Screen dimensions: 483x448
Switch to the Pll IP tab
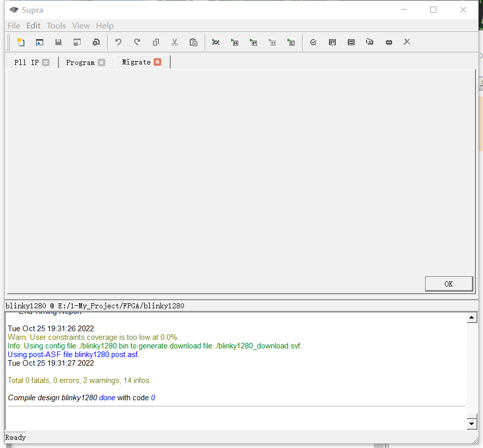26,62
